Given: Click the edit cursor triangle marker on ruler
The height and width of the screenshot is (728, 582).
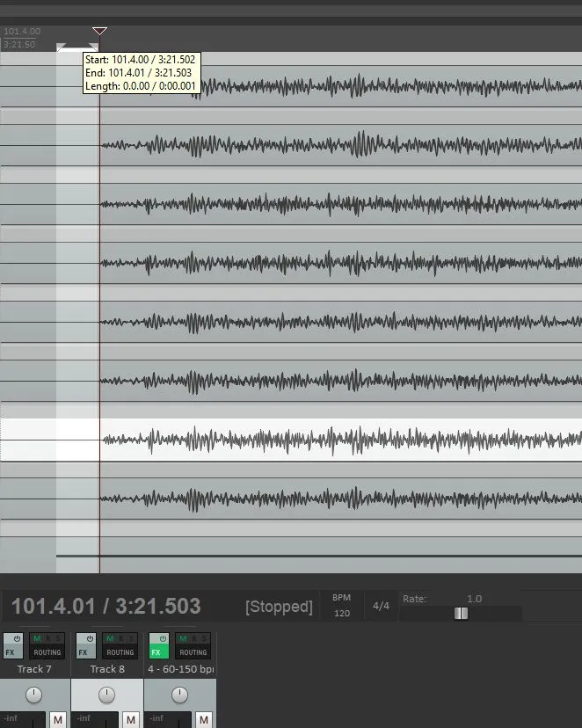Looking at the screenshot, I should pos(99,32).
